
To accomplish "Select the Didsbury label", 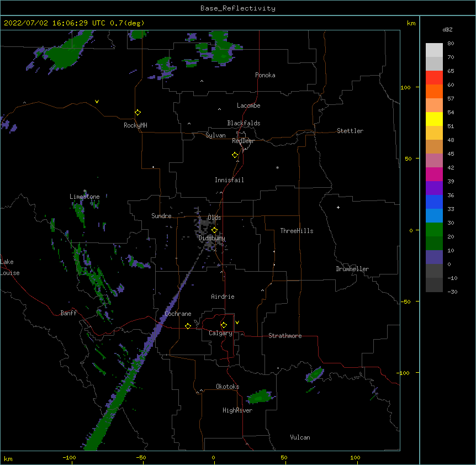I will (x=212, y=238).
